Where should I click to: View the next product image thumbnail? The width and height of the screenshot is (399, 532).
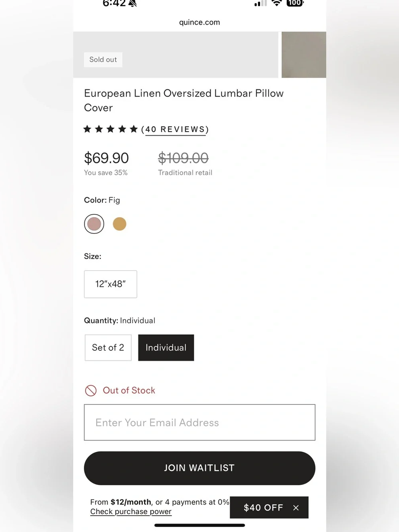tap(304, 55)
